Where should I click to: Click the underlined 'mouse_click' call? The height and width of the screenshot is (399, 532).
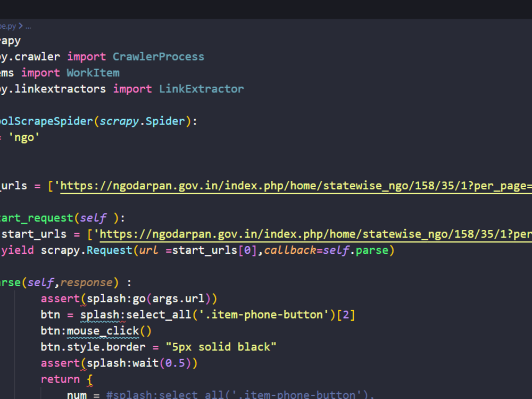(103, 331)
